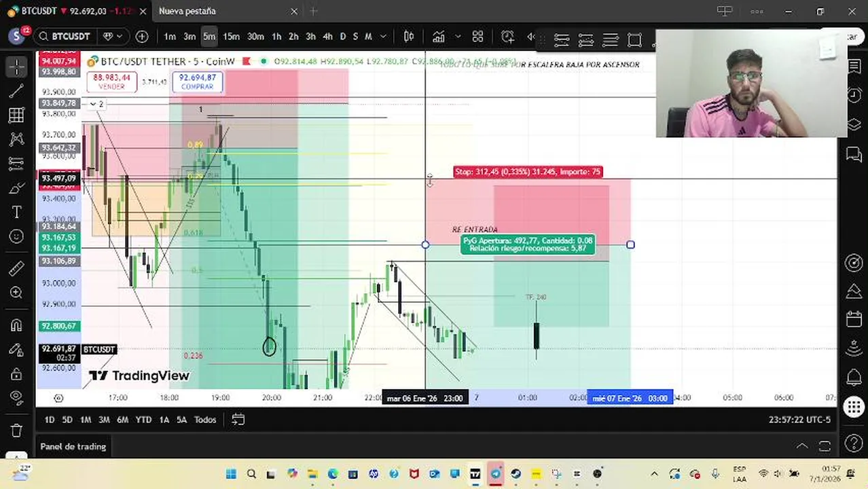This screenshot has height=489, width=868.
Task: Open the chat bubbles in right sidebar
Action: tap(854, 156)
